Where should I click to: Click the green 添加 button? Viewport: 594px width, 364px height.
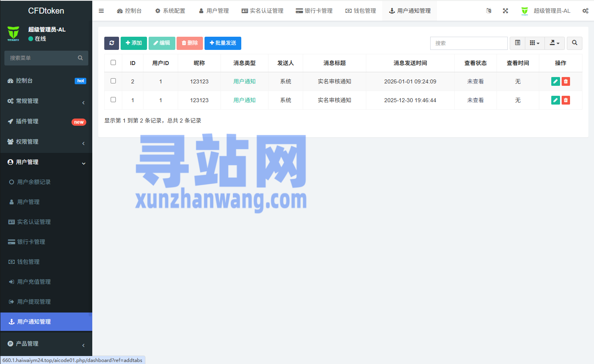click(x=134, y=43)
